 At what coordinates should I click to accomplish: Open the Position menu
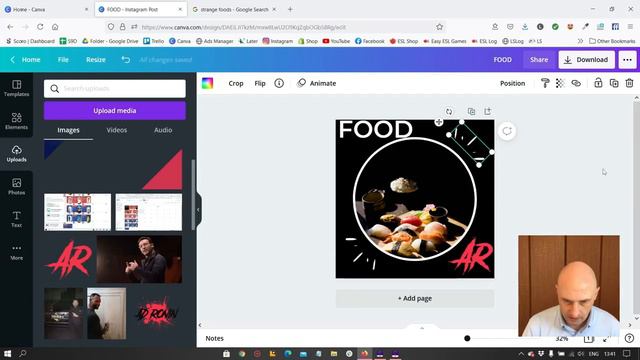pyautogui.click(x=513, y=83)
